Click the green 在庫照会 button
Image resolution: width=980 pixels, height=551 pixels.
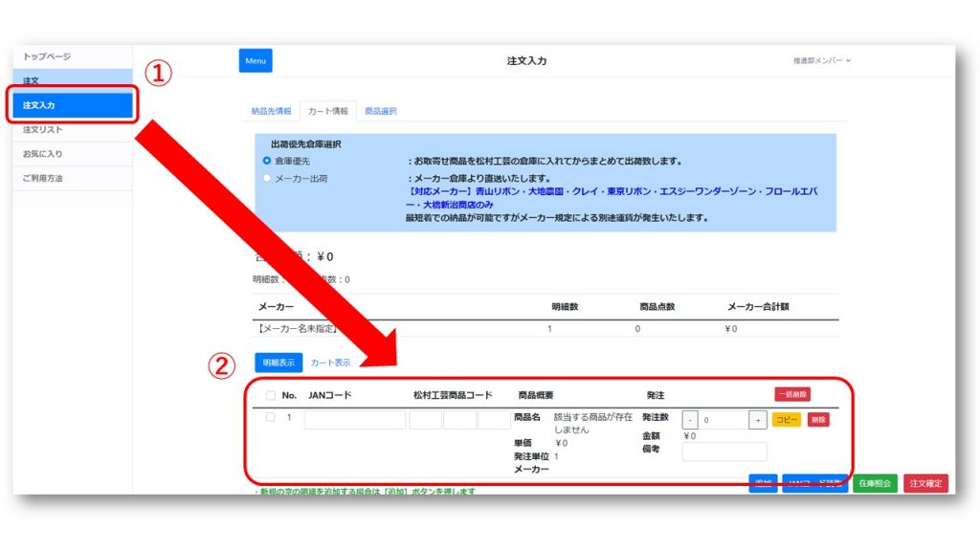(875, 483)
